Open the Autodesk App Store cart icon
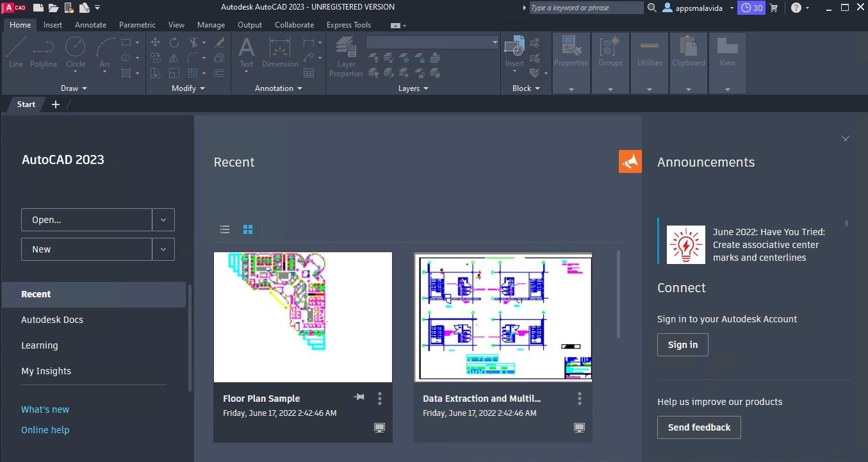 click(774, 8)
